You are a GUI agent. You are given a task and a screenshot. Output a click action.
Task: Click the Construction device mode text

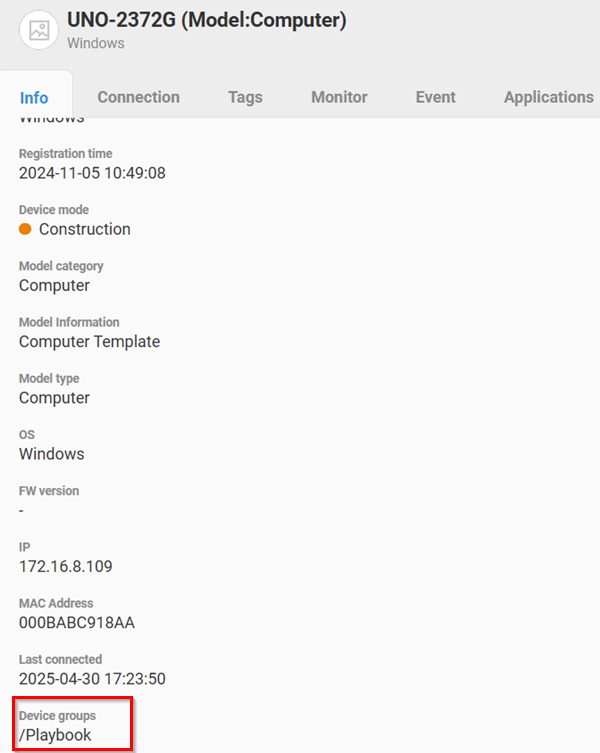pyautogui.click(x=84, y=229)
